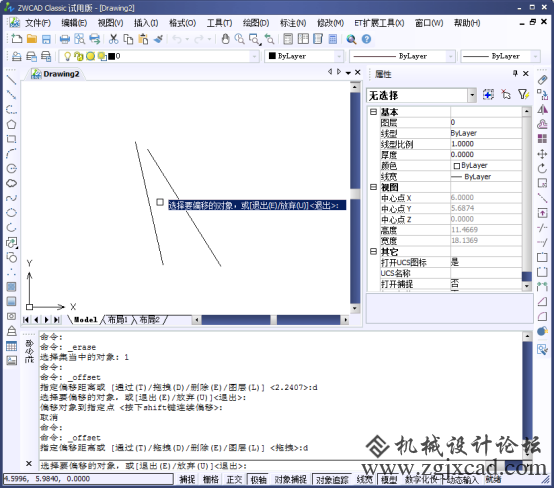Toggle 栅格 grid display in status bar
554x489 pixels.
click(211, 479)
